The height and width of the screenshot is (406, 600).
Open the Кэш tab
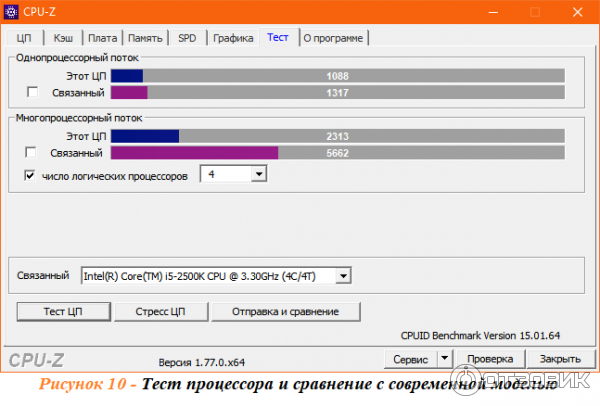click(x=62, y=38)
